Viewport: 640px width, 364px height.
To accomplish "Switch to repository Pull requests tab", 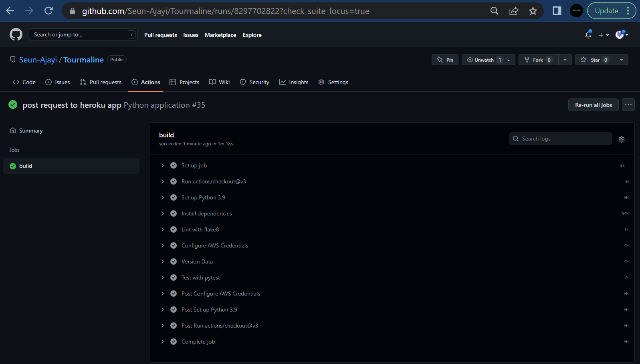I will tap(101, 82).
